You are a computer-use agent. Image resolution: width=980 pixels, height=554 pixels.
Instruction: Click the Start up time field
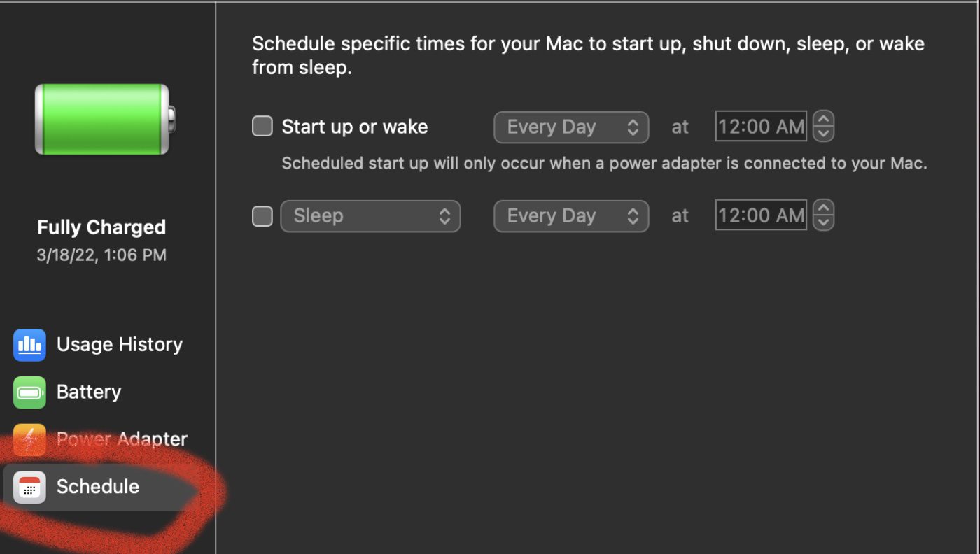[x=761, y=127]
